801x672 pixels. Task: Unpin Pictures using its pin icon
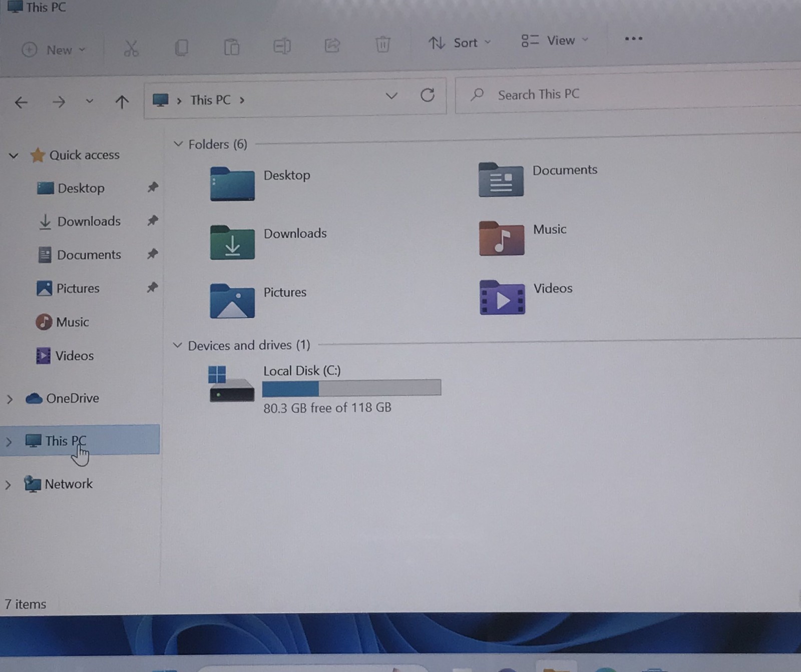152,287
